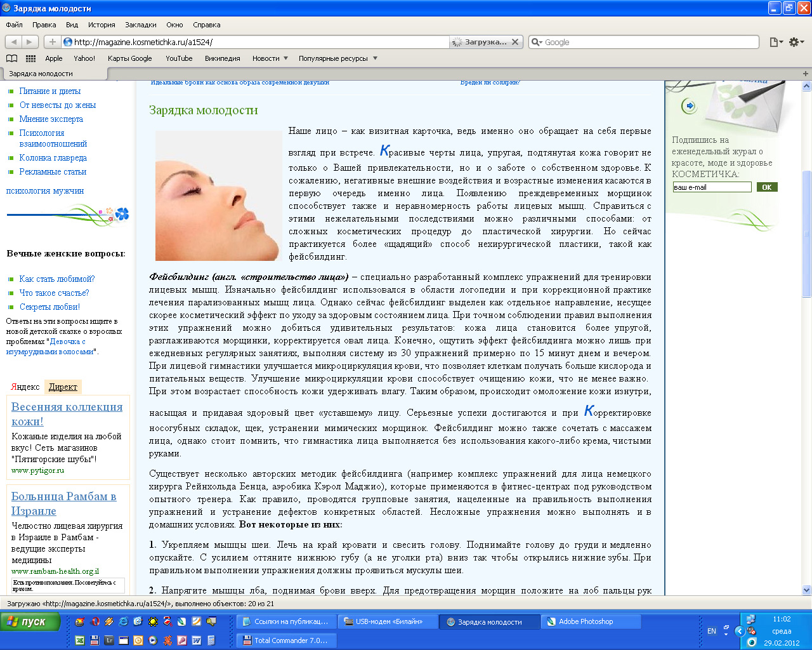Open the page menu dropdown icon
Screen dimensions: 812x650
click(x=776, y=42)
